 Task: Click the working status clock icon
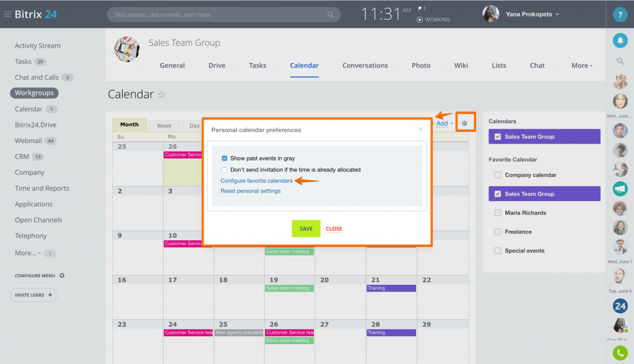click(x=420, y=19)
